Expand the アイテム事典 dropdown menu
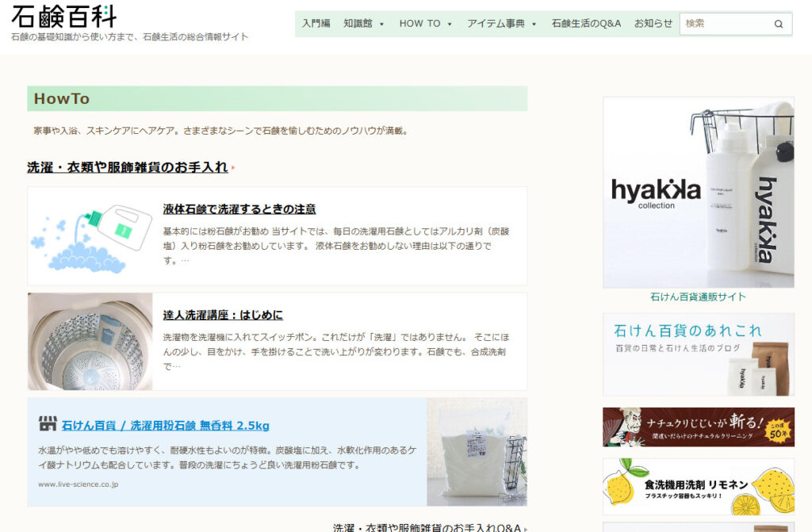Viewport: 812px width, 532px height. point(501,24)
